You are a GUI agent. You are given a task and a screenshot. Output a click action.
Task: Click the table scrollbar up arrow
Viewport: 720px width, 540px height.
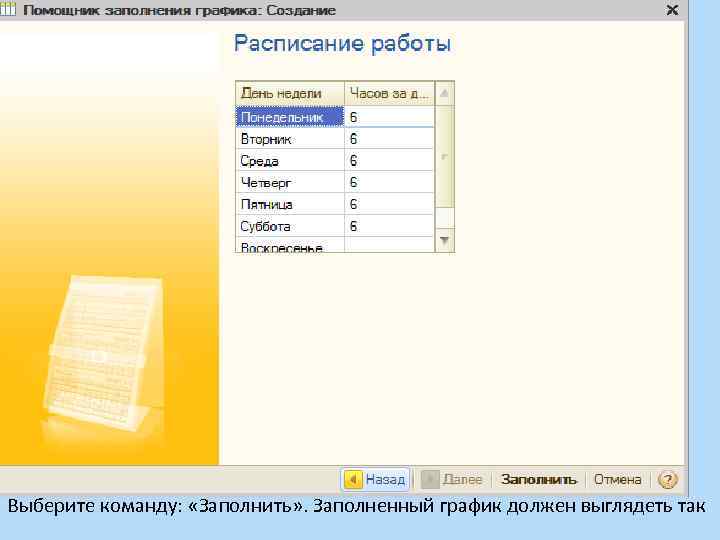(x=444, y=94)
